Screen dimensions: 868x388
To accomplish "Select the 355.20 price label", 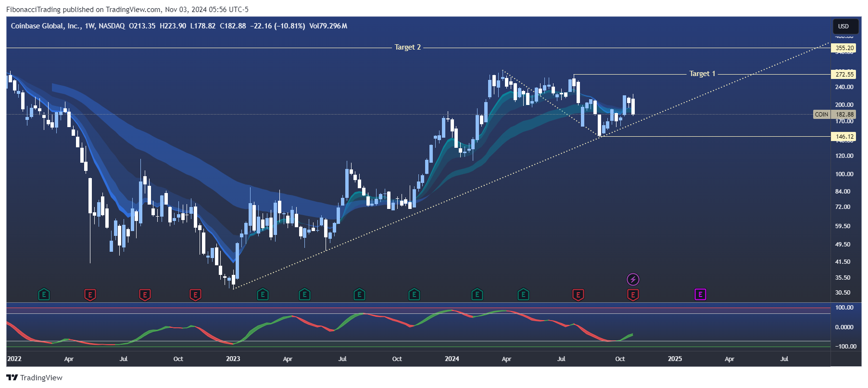I will pyautogui.click(x=844, y=48).
